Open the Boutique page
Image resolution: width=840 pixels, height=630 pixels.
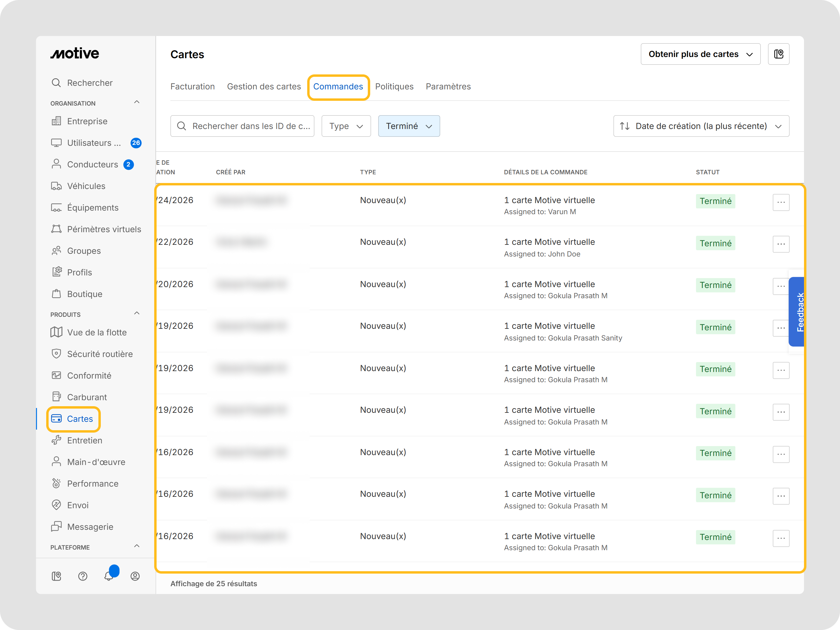point(77,294)
